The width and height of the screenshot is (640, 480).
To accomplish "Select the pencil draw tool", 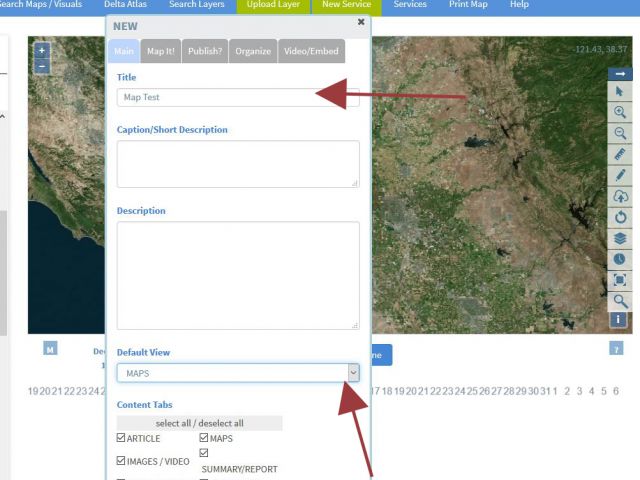I will pos(620,175).
